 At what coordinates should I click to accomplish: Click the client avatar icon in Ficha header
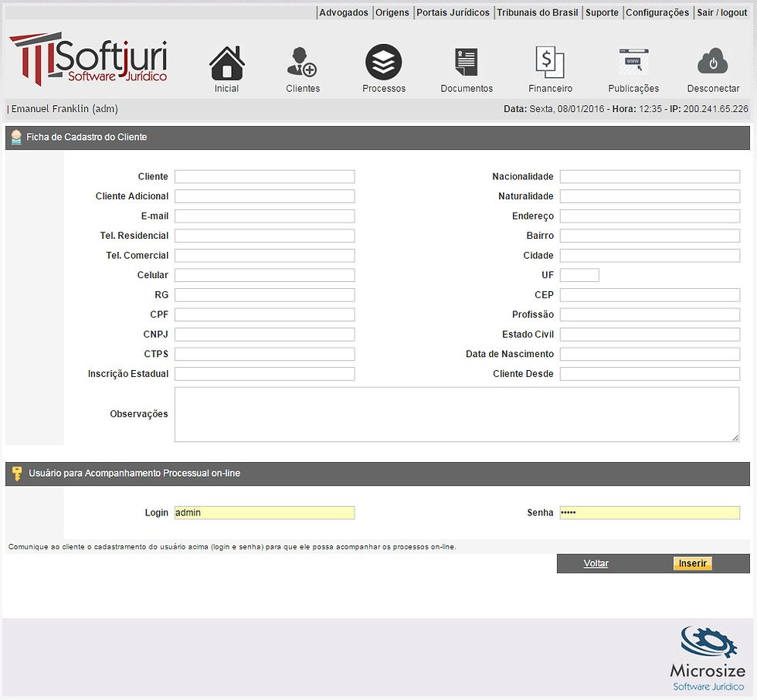click(16, 138)
